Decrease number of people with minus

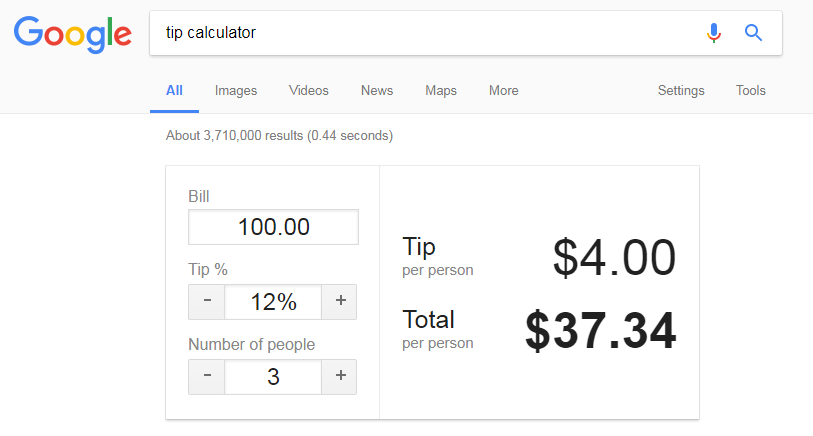click(x=207, y=376)
